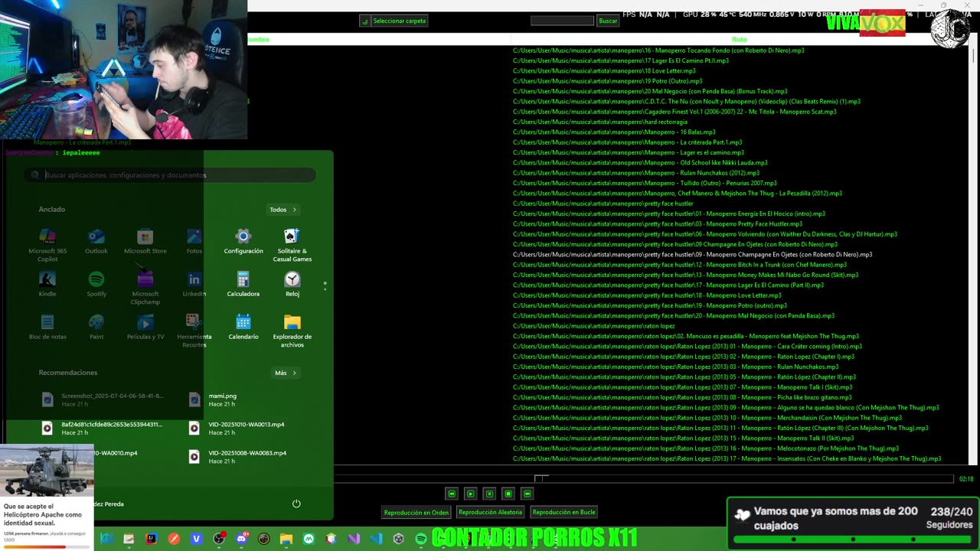This screenshot has width=980, height=551.
Task: Expand Más recommended items
Action: click(x=286, y=373)
